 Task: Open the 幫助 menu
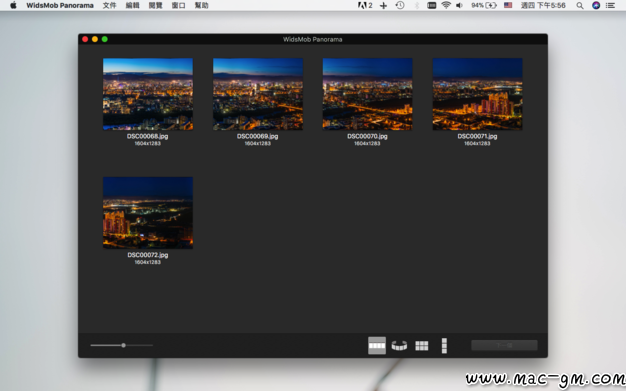pos(202,6)
